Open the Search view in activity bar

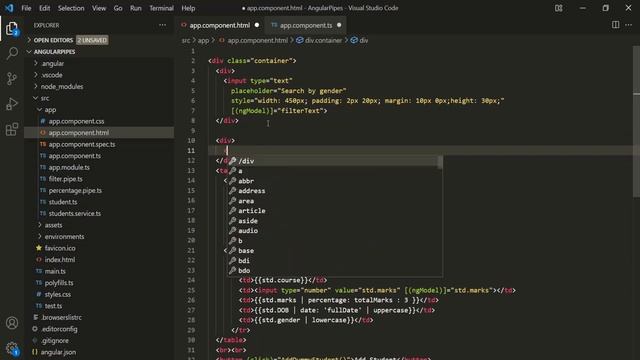point(12,53)
